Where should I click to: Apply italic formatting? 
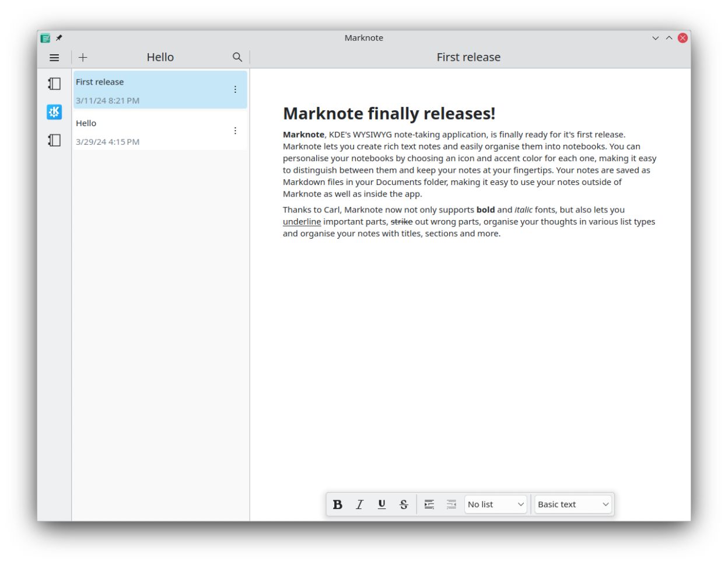coord(360,504)
